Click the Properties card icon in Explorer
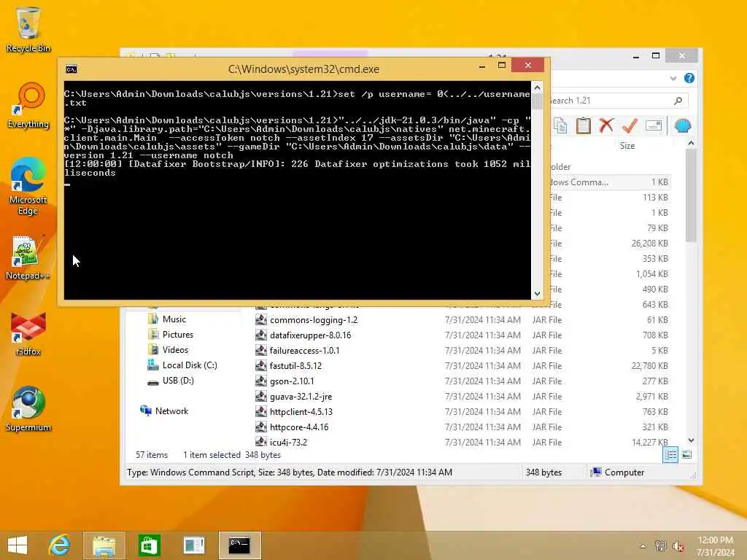Viewport: 747px width, 560px height. (x=654, y=125)
